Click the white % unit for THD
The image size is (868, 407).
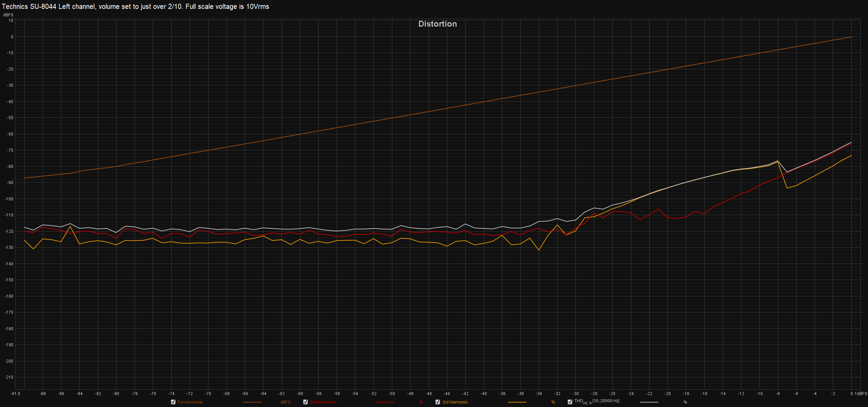685,402
